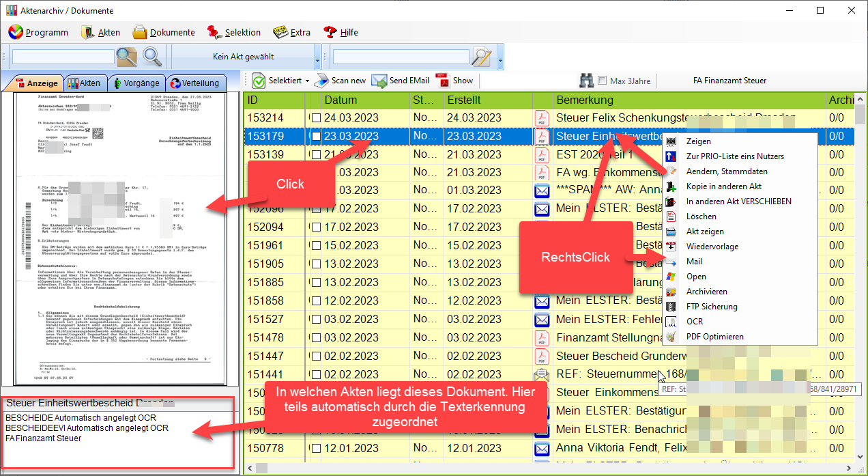Click the Send EMail button
This screenshot has height=476, width=868.
401,81
